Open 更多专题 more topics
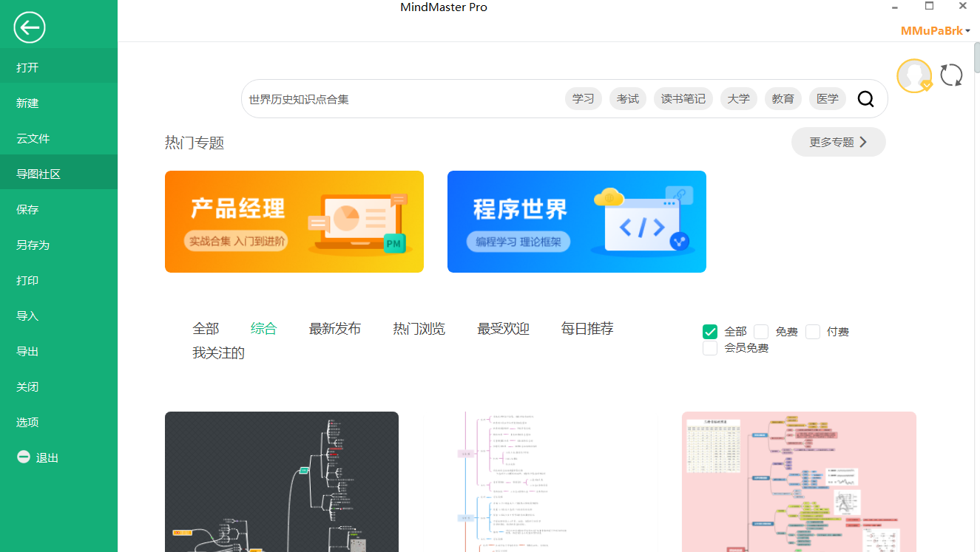The width and height of the screenshot is (980, 552). pos(838,142)
